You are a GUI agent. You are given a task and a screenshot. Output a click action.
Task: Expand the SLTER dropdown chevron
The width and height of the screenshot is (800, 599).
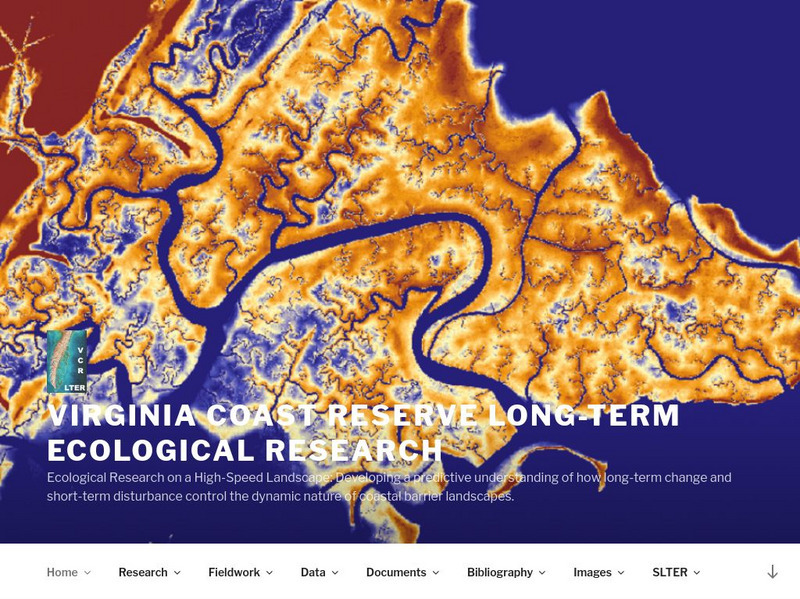(698, 573)
